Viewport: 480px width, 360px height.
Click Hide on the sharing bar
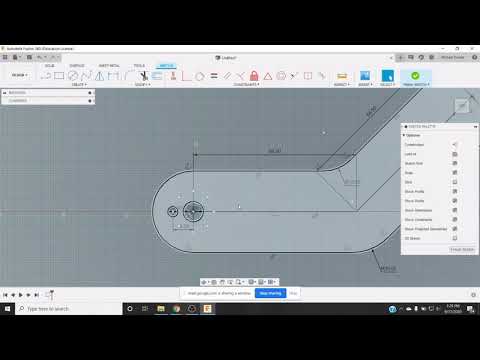click(293, 293)
